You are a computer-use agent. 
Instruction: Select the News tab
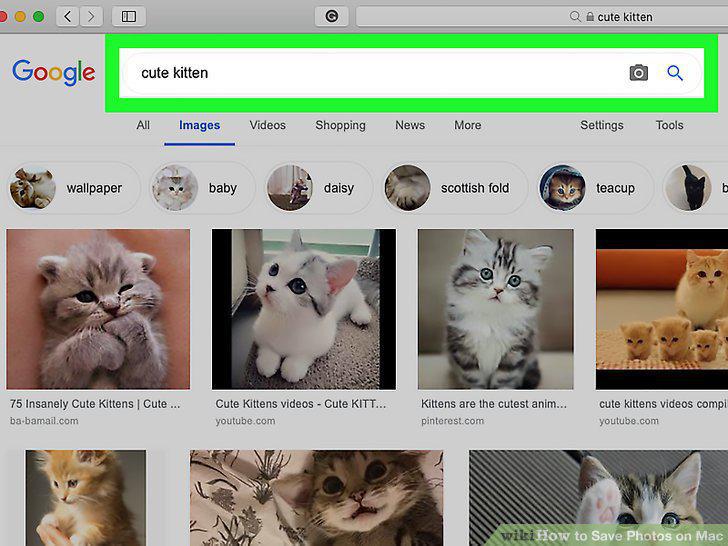[410, 125]
